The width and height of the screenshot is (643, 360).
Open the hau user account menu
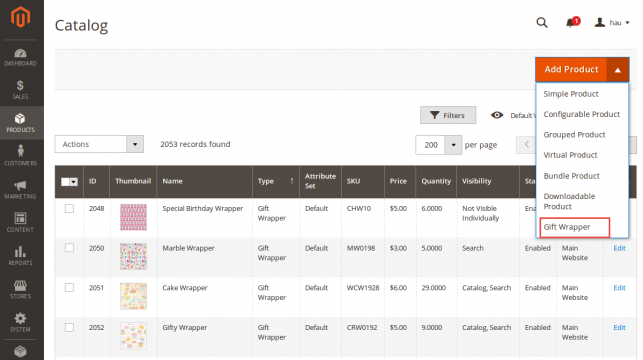(x=612, y=23)
